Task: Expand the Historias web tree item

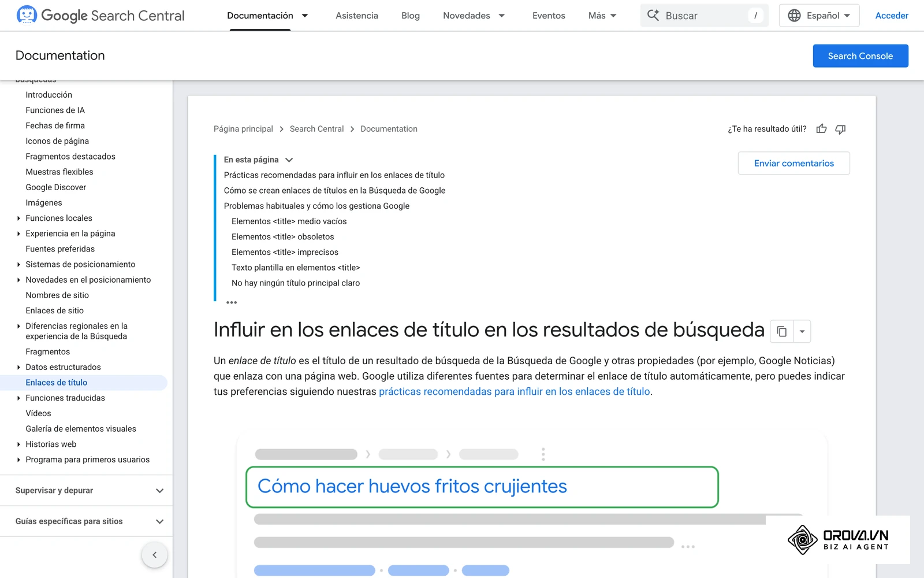Action: (18, 444)
